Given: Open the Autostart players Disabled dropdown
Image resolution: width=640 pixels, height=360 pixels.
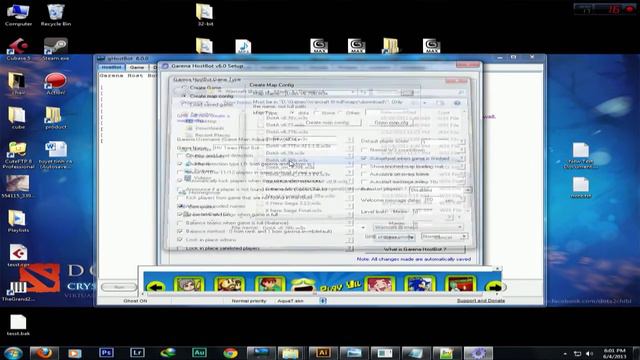Looking at the screenshot, I should [x=440, y=190].
